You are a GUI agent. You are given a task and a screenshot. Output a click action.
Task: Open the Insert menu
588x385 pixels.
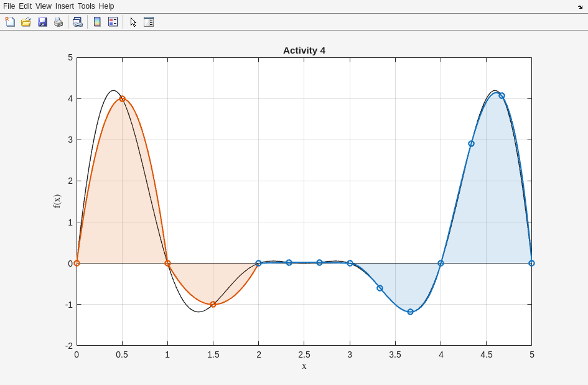(x=64, y=6)
